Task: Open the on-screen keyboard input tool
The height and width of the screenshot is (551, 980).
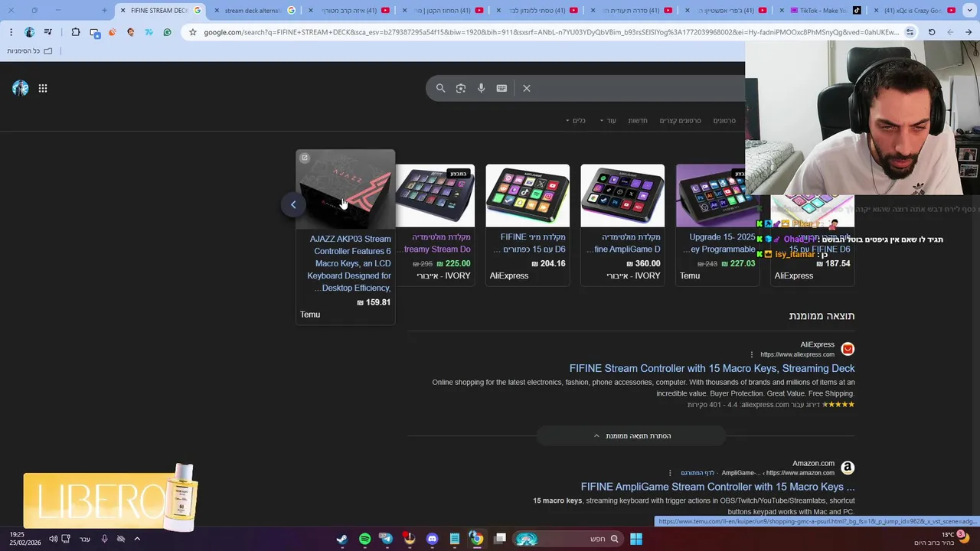Action: 501,88
